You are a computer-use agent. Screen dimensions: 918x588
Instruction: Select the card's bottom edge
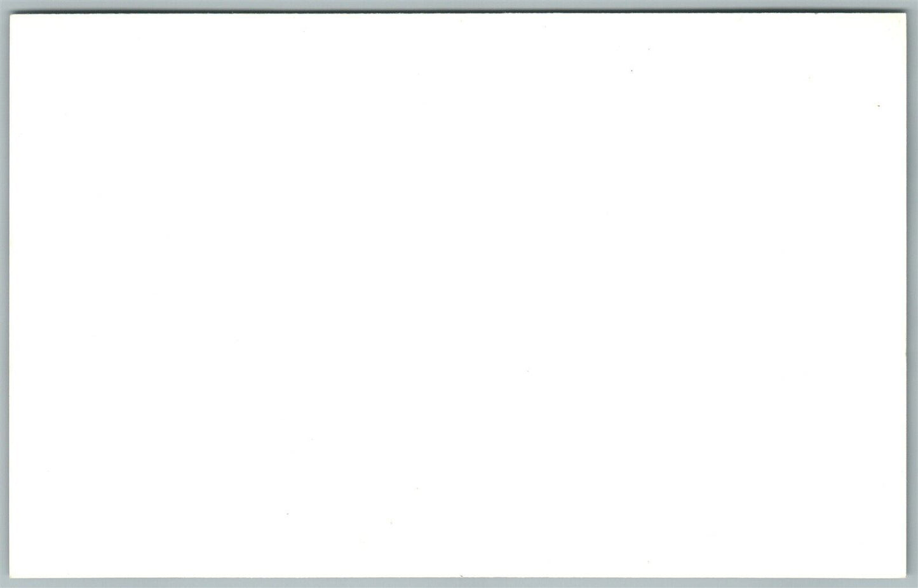(x=458, y=577)
